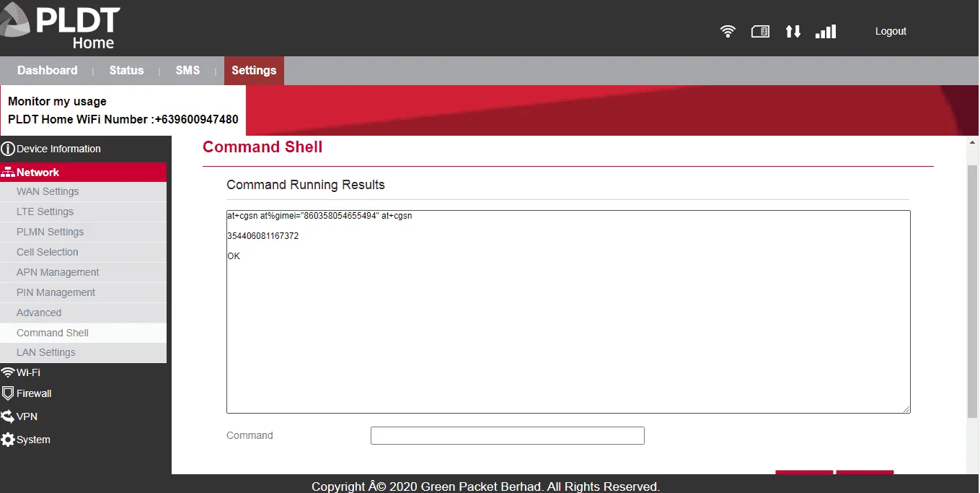Collapse the Network section
The image size is (980, 493).
click(x=83, y=172)
